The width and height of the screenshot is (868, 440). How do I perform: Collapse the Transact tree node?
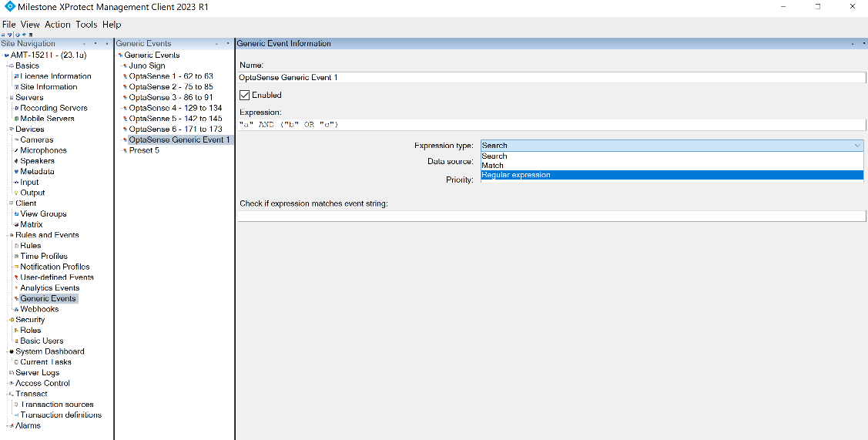point(7,394)
